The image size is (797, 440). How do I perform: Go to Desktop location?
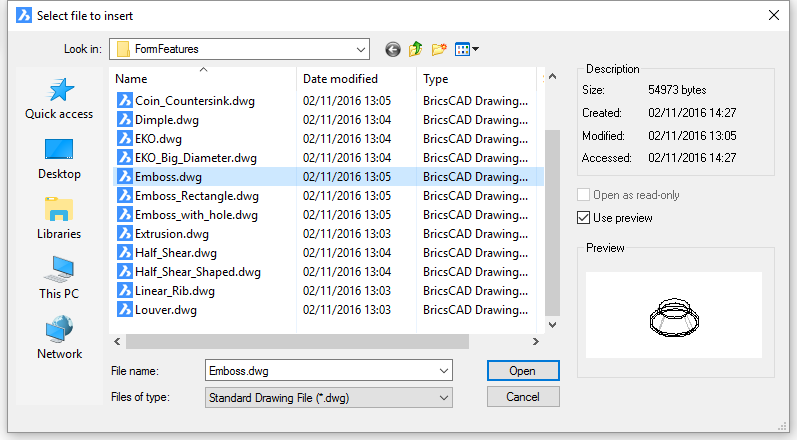tap(59, 159)
